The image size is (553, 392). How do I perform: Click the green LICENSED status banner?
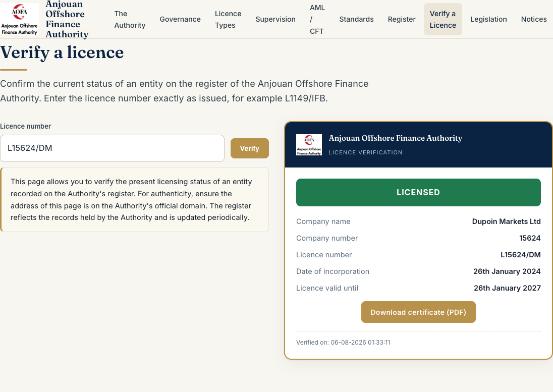(x=418, y=193)
